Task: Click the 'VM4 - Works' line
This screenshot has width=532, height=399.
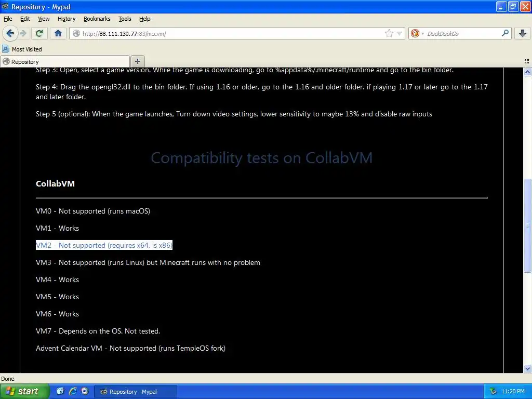Action: pyautogui.click(x=57, y=280)
